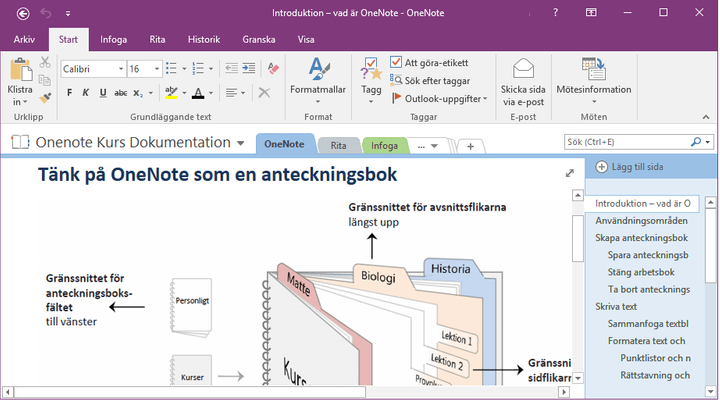The height and width of the screenshot is (401, 720).
Task: Click the Cut scissors icon
Action: click(45, 62)
